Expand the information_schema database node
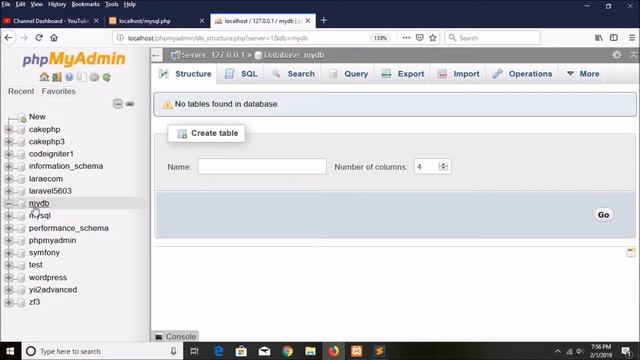640x360 pixels. click(x=9, y=166)
